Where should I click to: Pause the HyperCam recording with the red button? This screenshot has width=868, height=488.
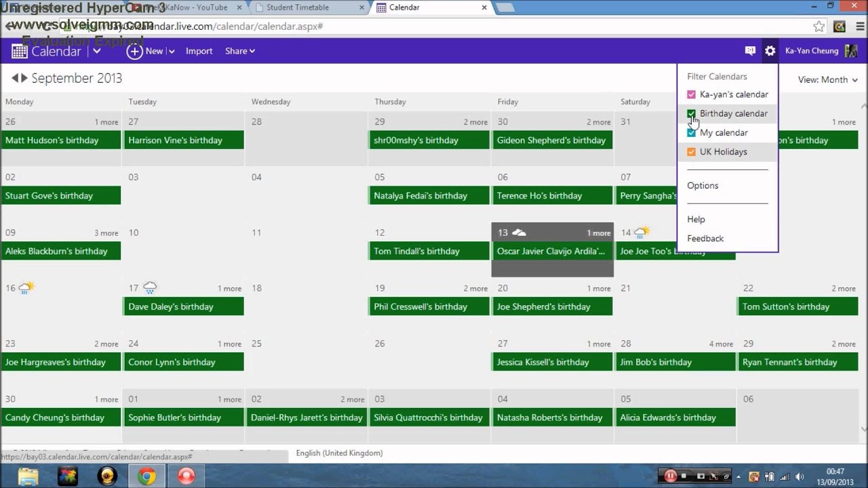click(671, 476)
